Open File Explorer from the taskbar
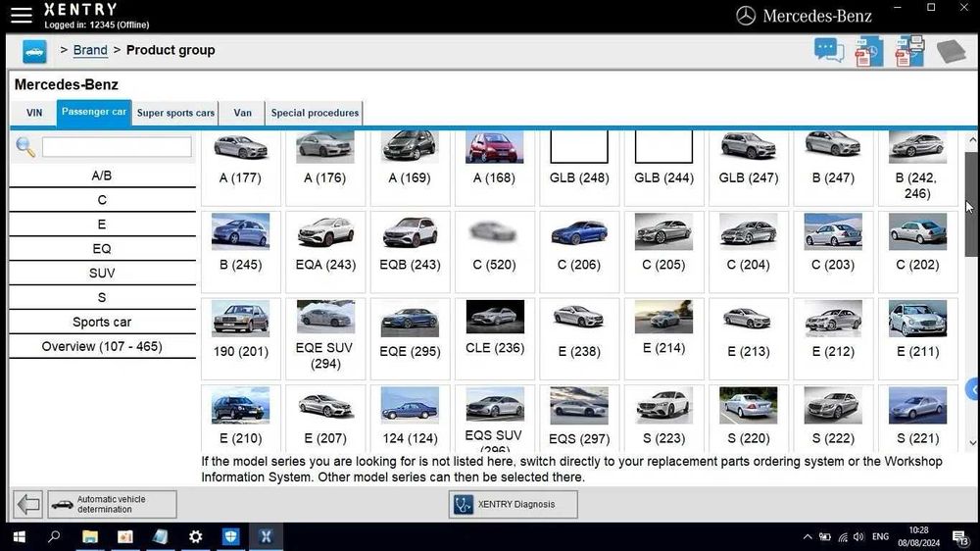Screen dimensions: 980x551 click(90, 536)
